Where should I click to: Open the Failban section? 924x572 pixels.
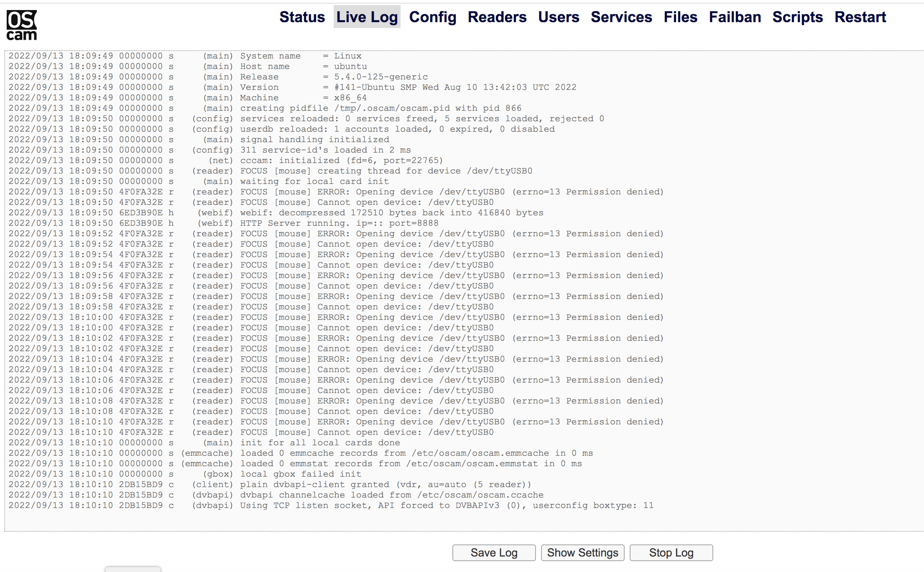(x=735, y=17)
